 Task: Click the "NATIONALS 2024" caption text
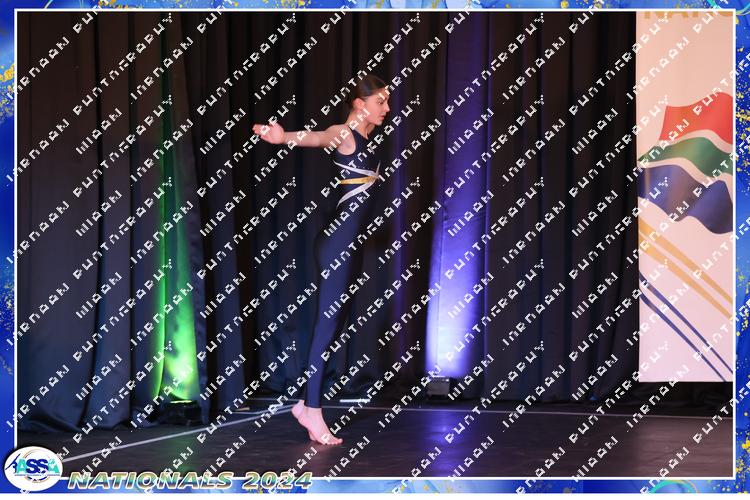click(x=190, y=480)
